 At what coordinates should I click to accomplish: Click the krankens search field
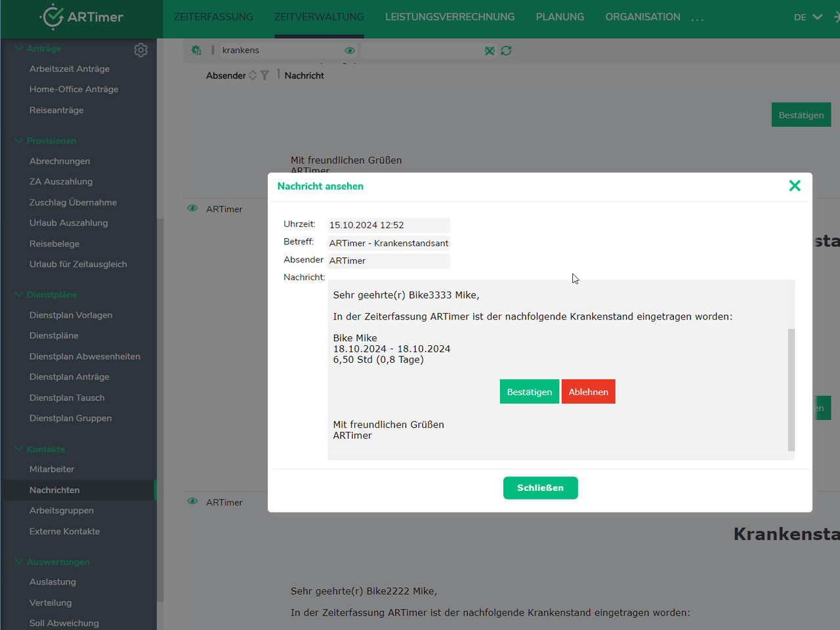point(281,50)
